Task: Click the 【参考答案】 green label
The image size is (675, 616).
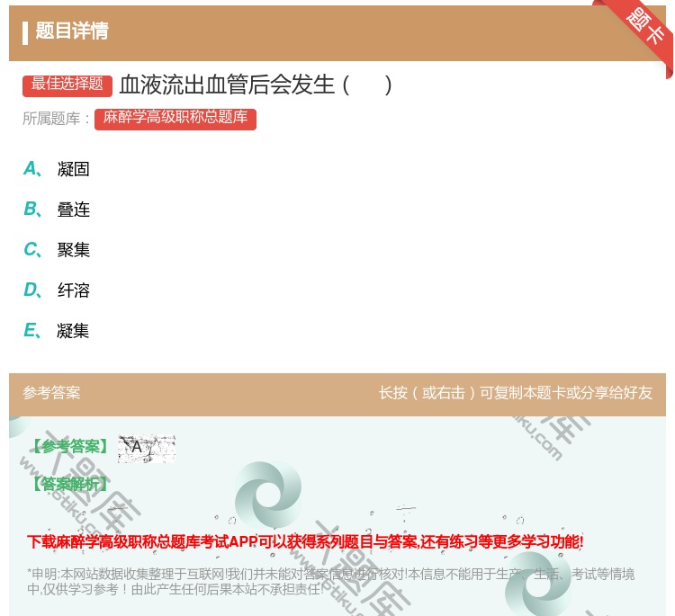Action: tap(70, 447)
